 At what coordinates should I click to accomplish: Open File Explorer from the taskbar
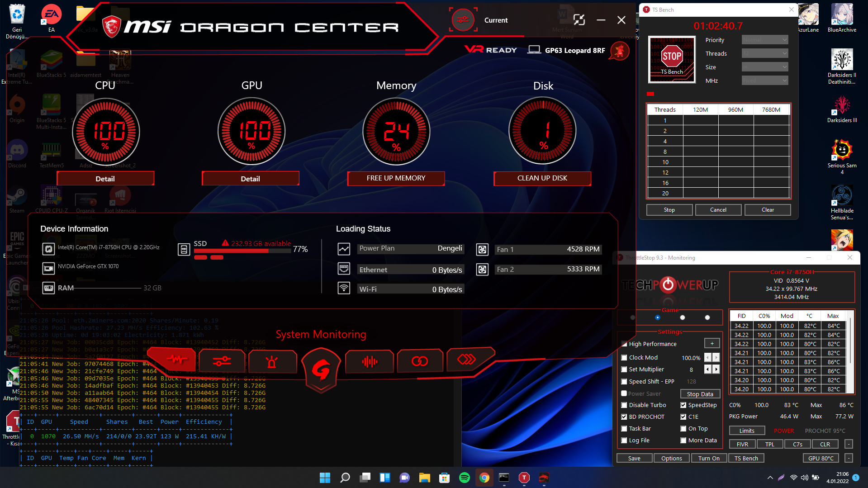coord(424,478)
